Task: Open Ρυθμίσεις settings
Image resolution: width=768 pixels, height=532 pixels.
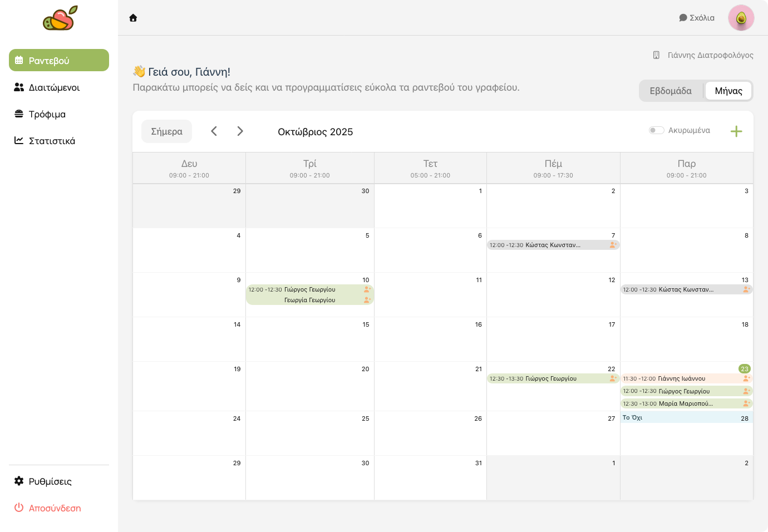Action: 50,481
